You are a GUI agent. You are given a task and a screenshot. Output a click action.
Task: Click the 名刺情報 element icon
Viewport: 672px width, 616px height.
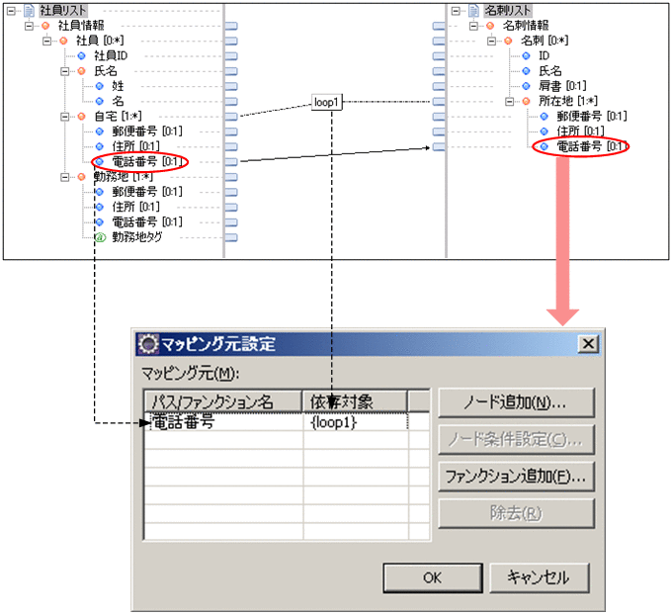click(490, 26)
